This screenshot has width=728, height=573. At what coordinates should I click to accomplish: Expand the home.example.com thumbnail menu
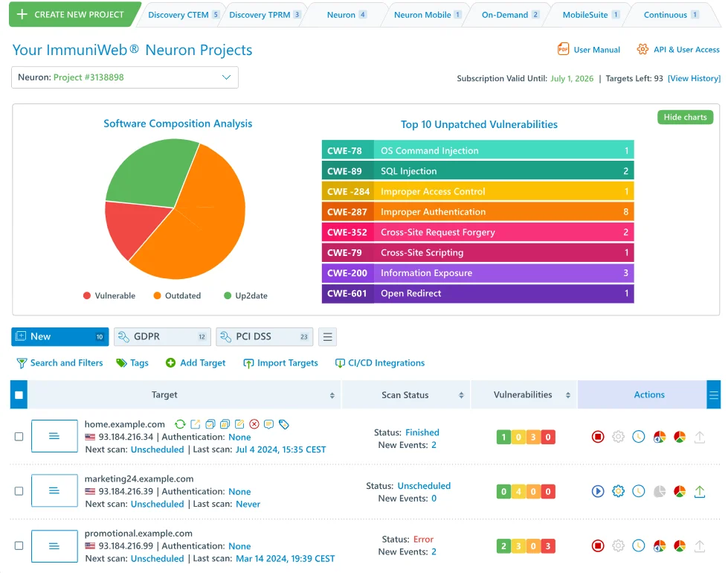coord(54,436)
